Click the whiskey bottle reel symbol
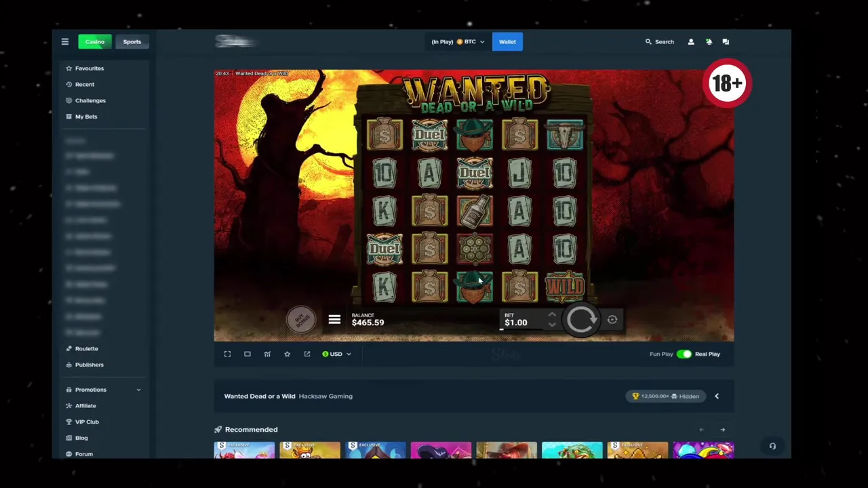The height and width of the screenshot is (488, 868). pyautogui.click(x=475, y=211)
